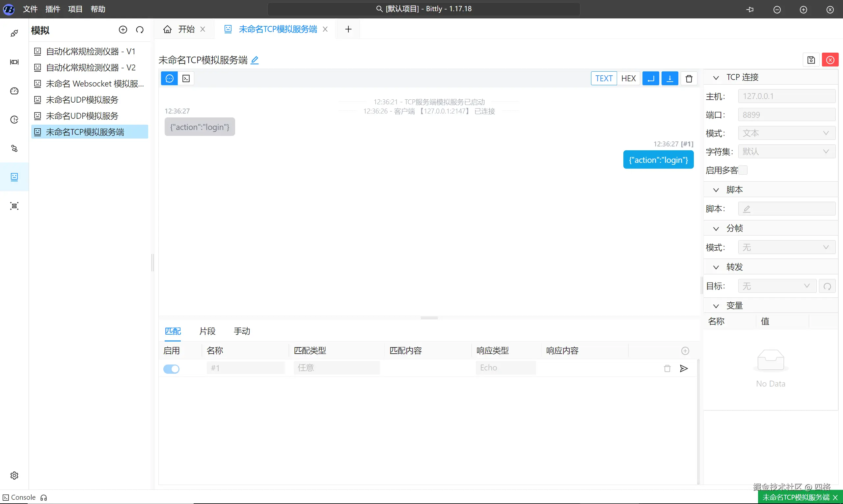843x504 pixels.
Task: Switch display format to HEX
Action: click(628, 79)
